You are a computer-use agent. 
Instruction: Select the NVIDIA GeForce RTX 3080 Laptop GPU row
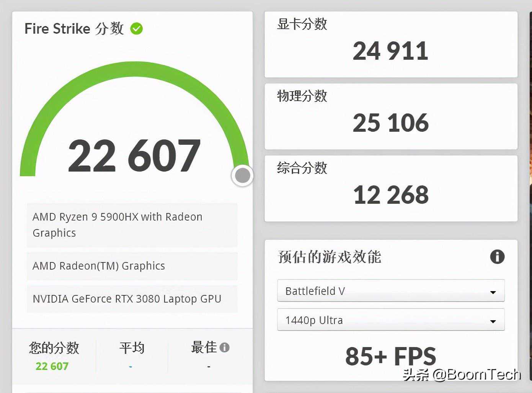point(132,299)
